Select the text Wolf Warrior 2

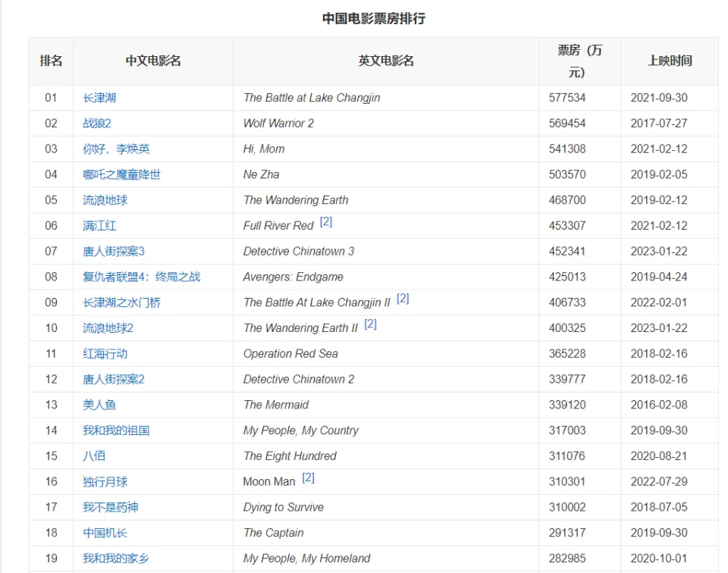click(x=278, y=124)
